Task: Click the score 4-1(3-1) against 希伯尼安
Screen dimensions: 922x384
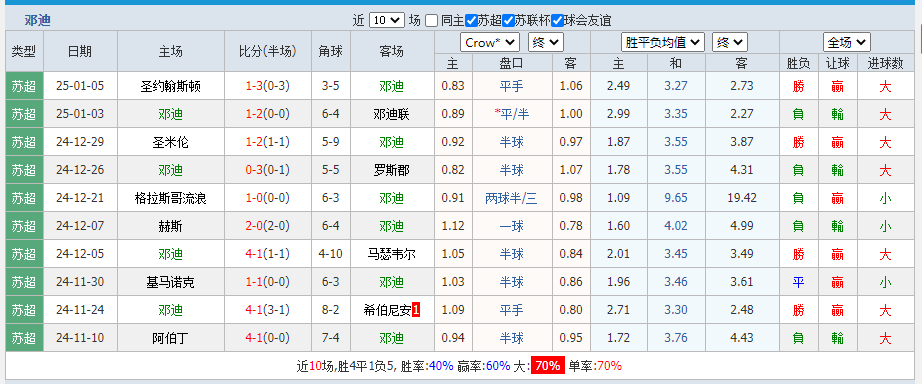Action: (x=268, y=310)
